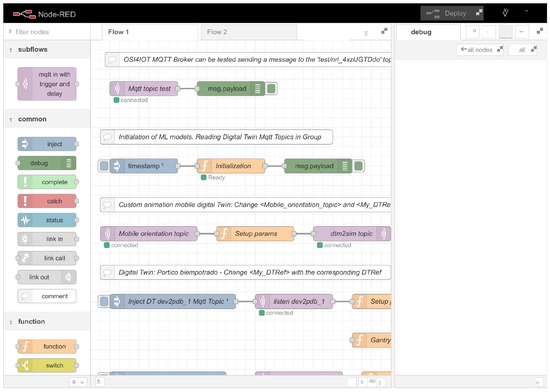Screen dimensions: 550x392
Task: Select 'mqtt in with trigger and delay' subflow node
Action: 47,84
